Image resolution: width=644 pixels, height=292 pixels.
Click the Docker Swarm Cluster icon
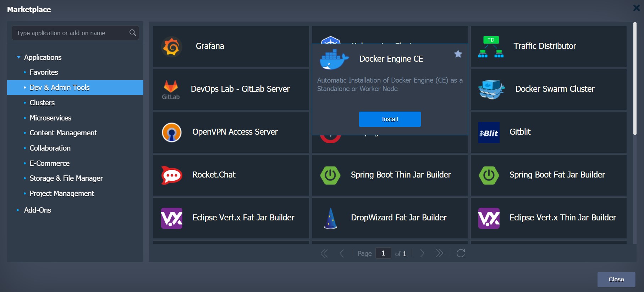[491, 89]
